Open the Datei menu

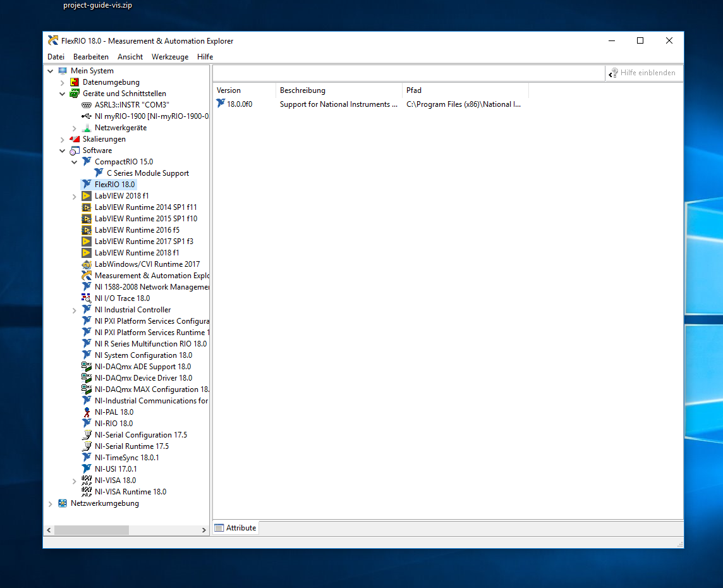pyautogui.click(x=56, y=57)
